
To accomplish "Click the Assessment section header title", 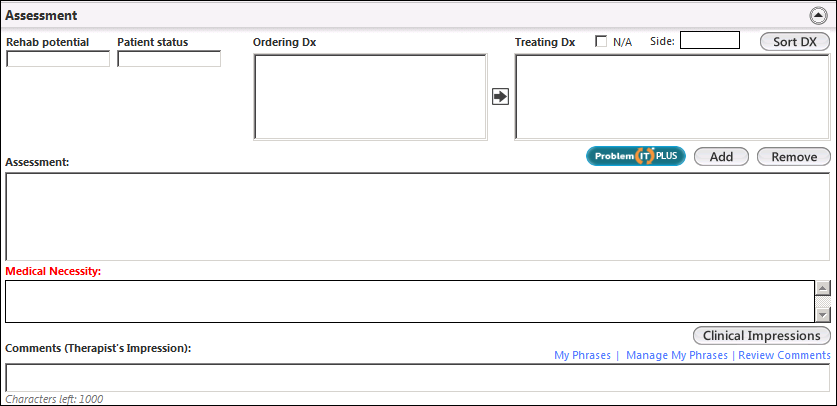I will (42, 16).
